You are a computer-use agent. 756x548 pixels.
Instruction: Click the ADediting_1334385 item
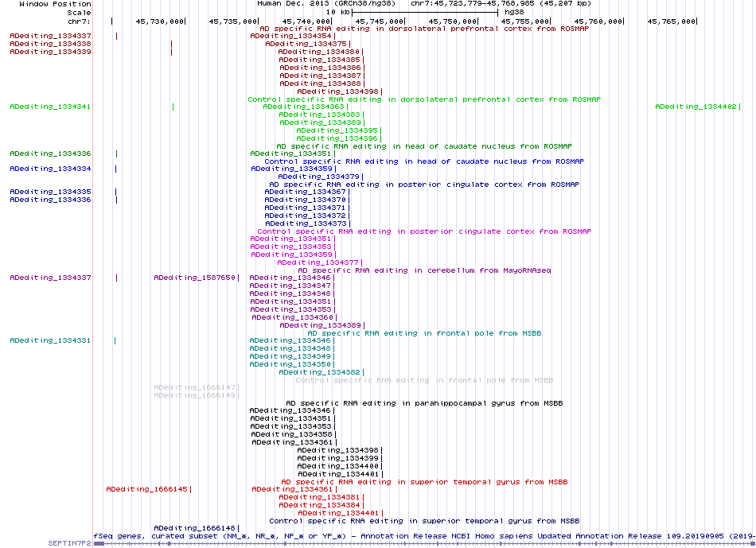320,60
